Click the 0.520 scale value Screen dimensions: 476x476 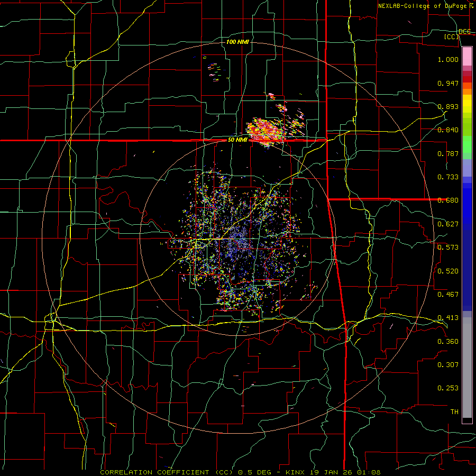point(448,271)
